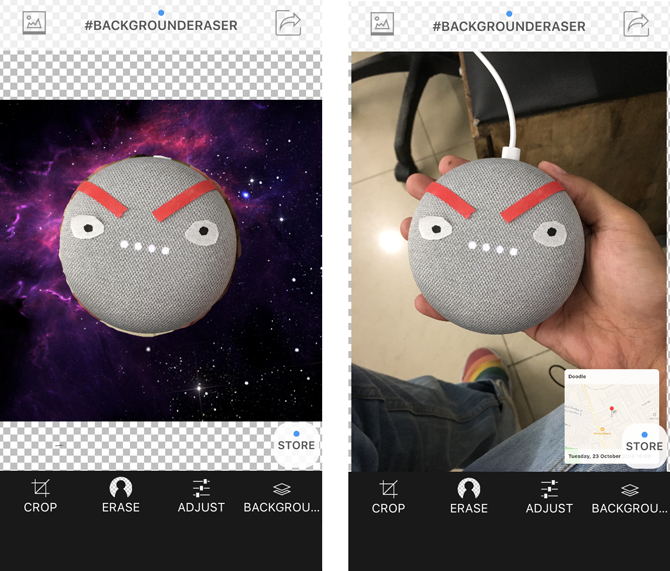Open the Adjust sliders tool on the left screen
670x571 pixels.
pos(201,496)
